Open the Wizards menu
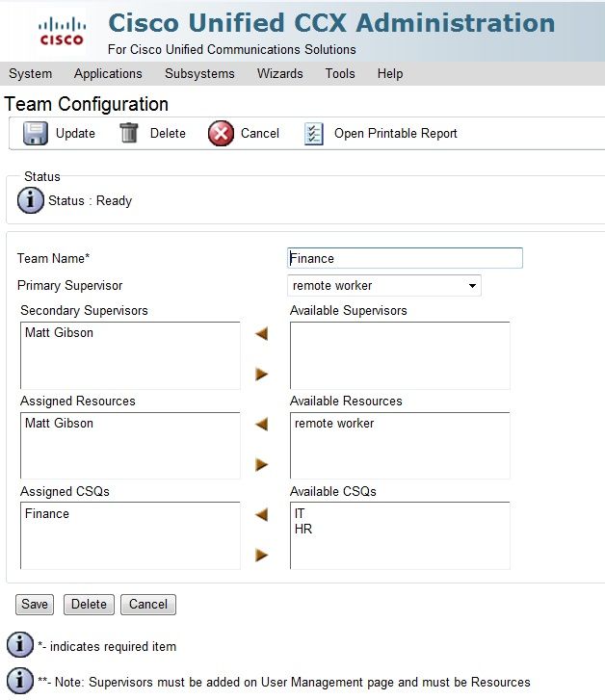Image resolution: width=605 pixels, height=700 pixels. 280,74
